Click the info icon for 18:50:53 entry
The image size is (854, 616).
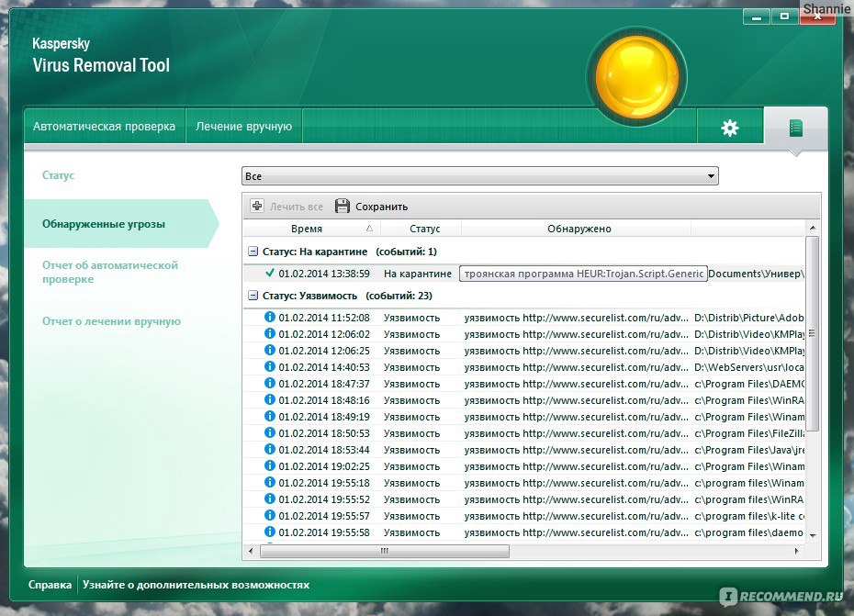click(270, 432)
